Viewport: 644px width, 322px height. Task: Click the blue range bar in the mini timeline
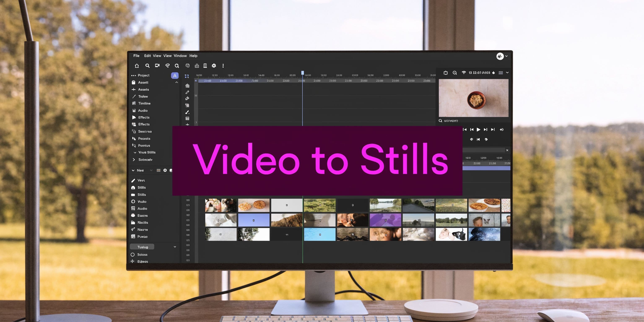click(486, 168)
